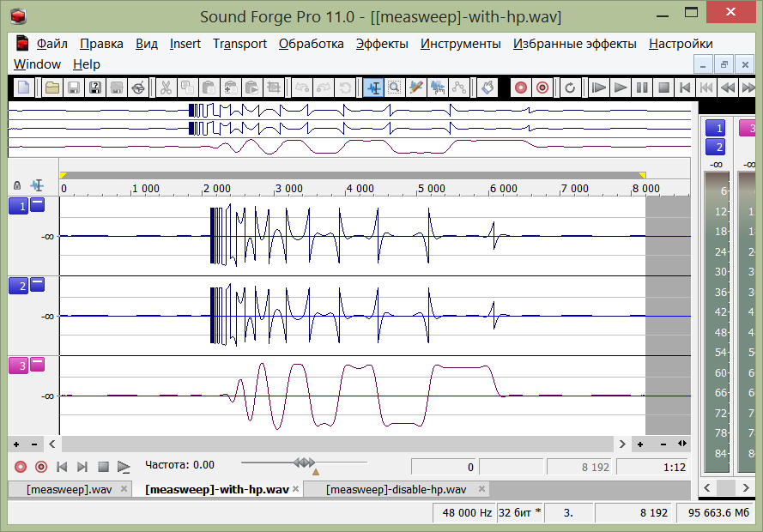Cut selection with the scissors icon

pyautogui.click(x=166, y=88)
